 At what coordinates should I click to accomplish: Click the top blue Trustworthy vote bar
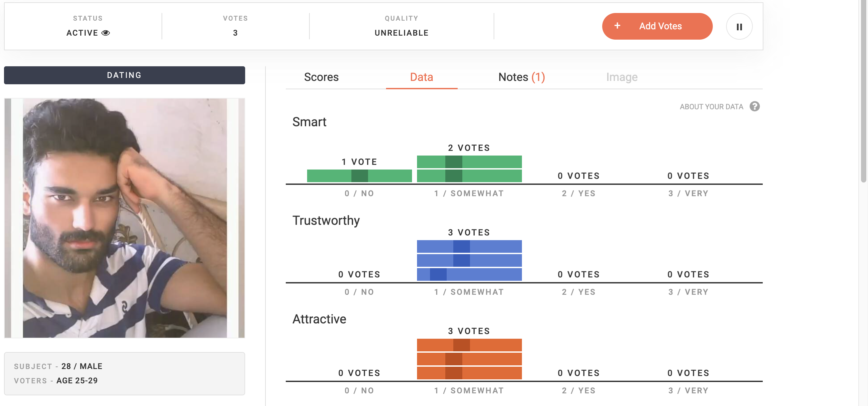point(469,246)
